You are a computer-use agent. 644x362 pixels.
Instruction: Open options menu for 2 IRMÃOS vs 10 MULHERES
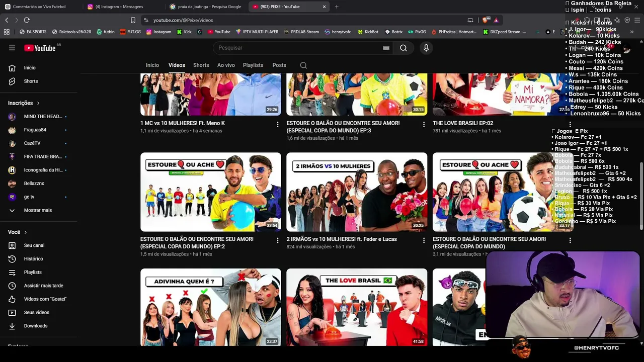tap(424, 240)
